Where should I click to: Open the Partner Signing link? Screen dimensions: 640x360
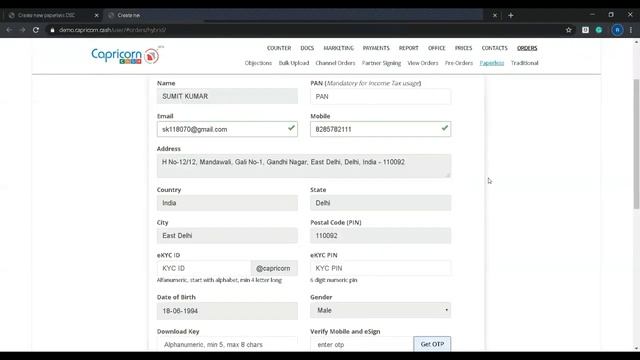pyautogui.click(x=381, y=63)
